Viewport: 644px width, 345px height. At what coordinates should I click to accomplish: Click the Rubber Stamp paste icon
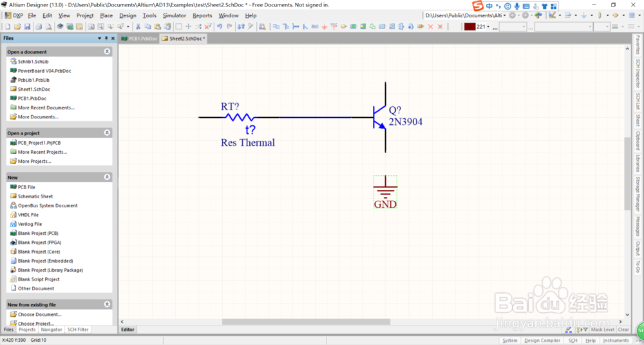click(167, 26)
